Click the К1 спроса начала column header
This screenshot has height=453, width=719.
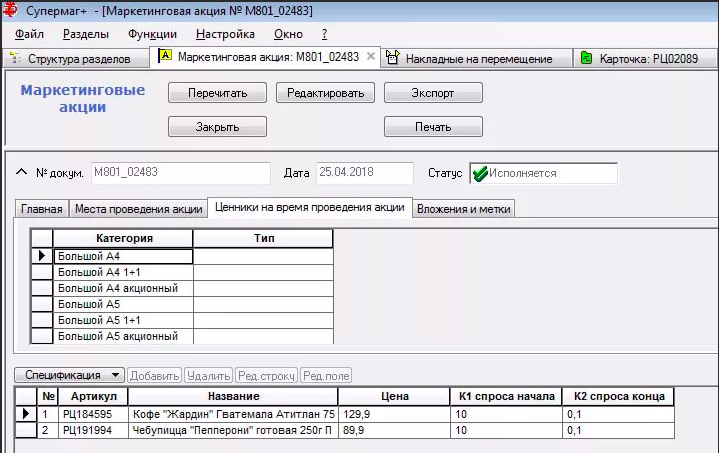pos(507,396)
